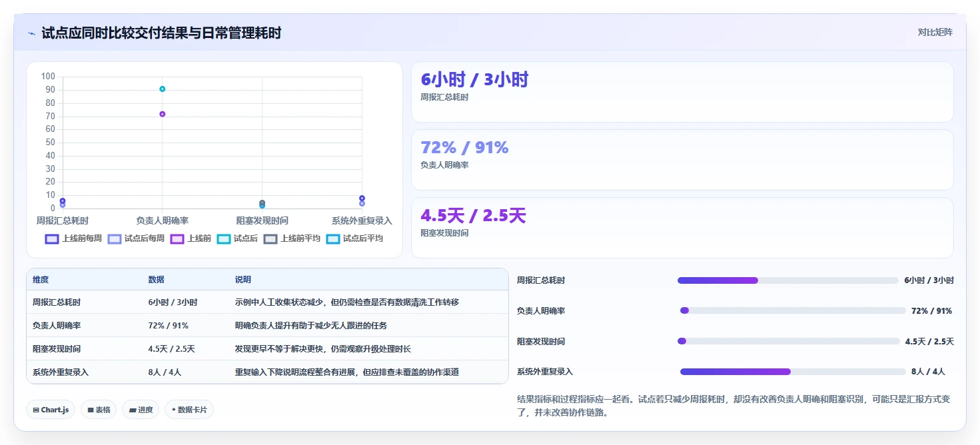Image resolution: width=980 pixels, height=445 pixels.
Task: Click the 数据卡片 chip sparkle icon
Action: coord(173,410)
